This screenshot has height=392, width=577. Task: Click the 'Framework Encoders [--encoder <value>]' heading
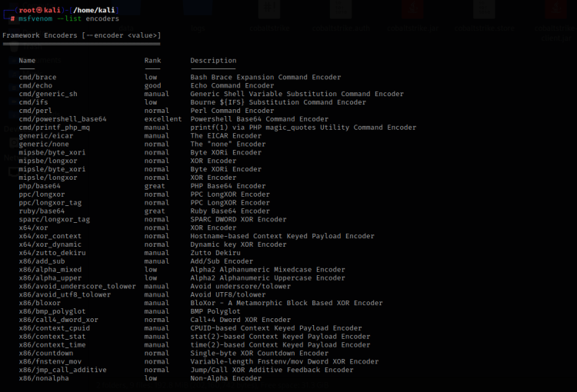point(82,35)
